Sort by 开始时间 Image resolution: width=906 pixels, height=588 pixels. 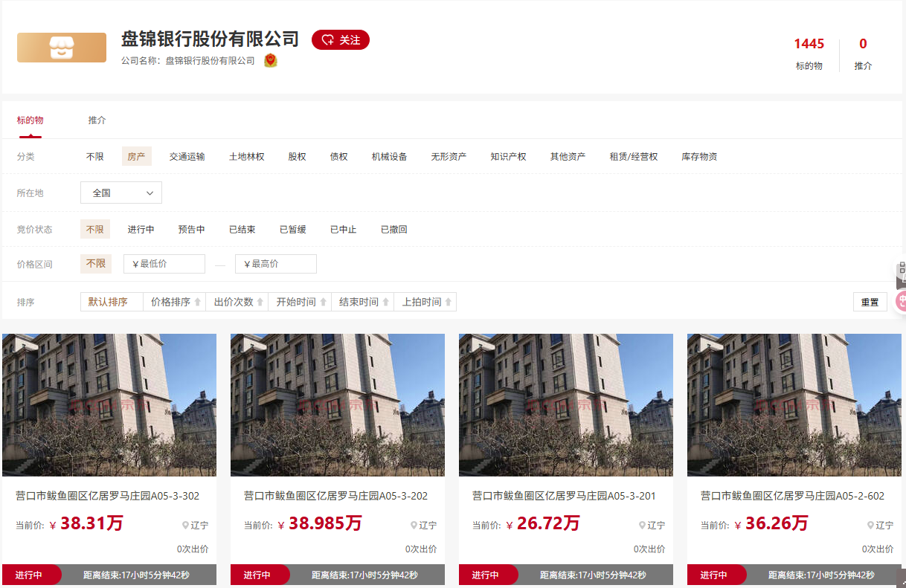click(x=300, y=302)
